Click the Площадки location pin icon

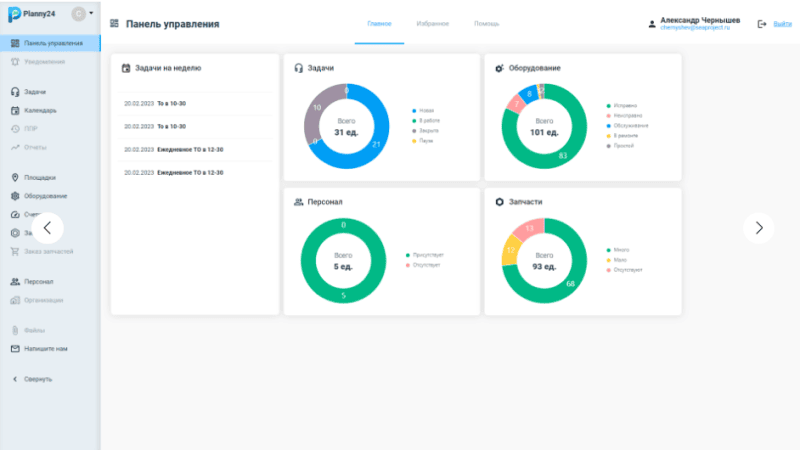click(x=15, y=177)
